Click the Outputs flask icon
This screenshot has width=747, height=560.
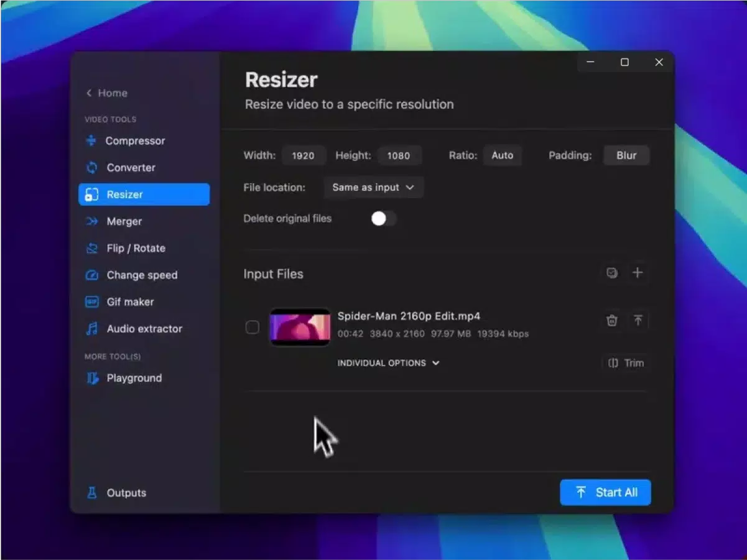click(91, 492)
